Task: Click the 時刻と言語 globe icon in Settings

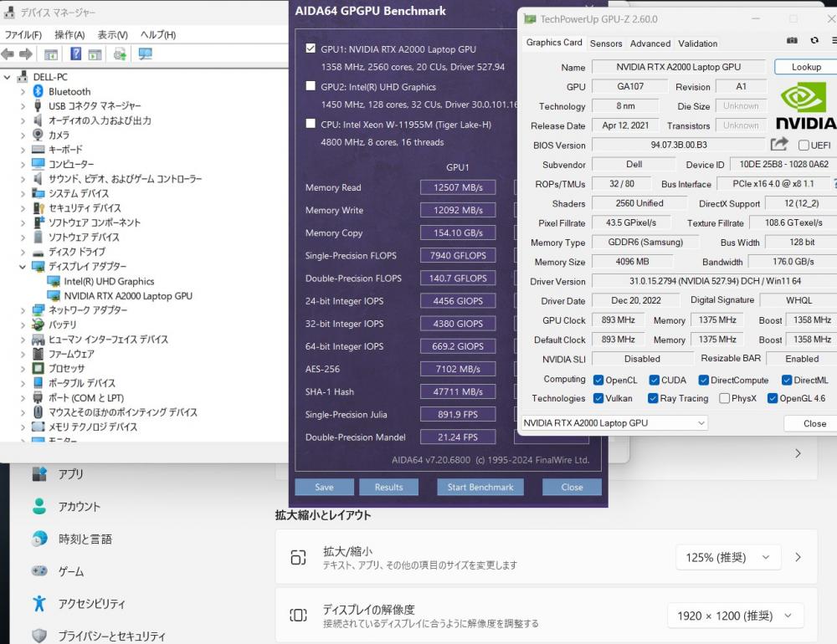Action: 39,539
